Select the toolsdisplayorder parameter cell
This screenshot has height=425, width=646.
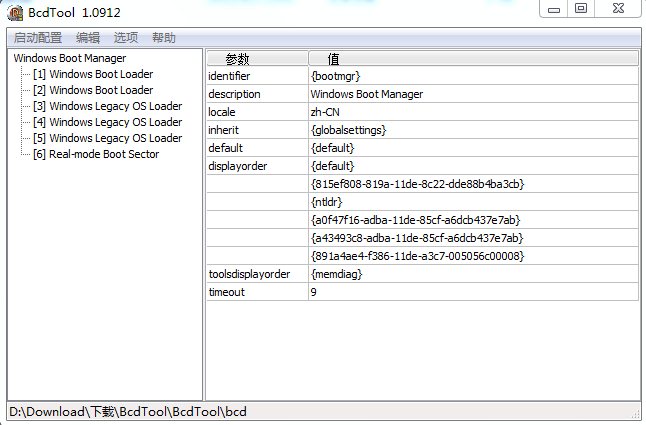[x=257, y=274]
